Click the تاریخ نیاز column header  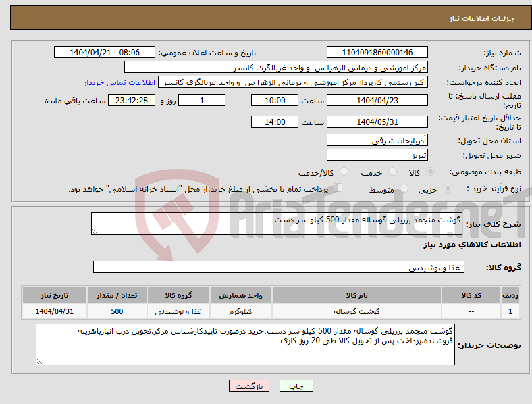coord(54,295)
